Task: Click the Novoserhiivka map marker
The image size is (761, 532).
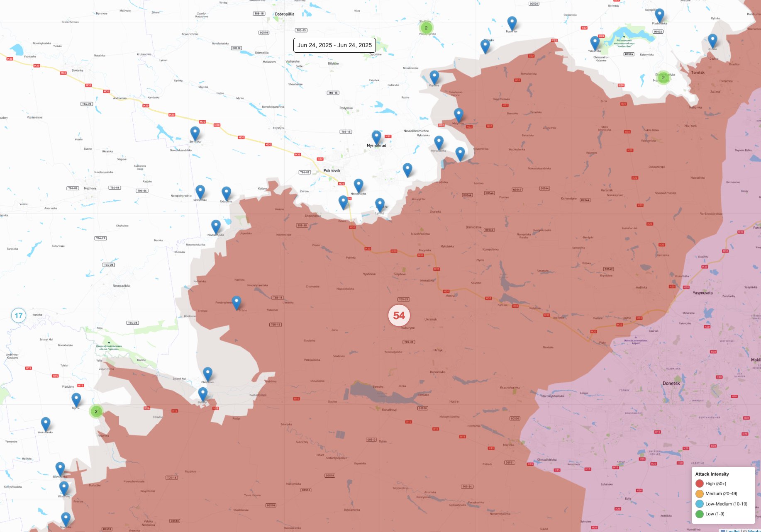Action: point(216,227)
